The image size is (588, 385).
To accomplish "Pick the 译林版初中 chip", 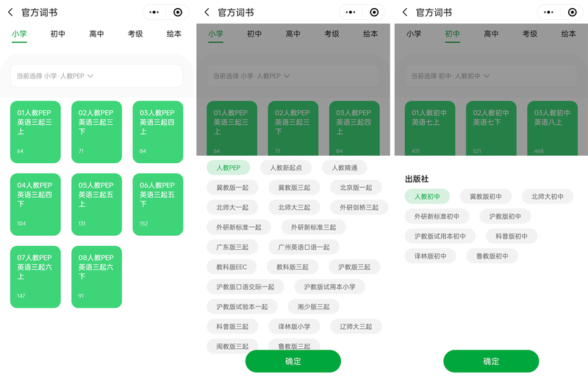I will [431, 256].
